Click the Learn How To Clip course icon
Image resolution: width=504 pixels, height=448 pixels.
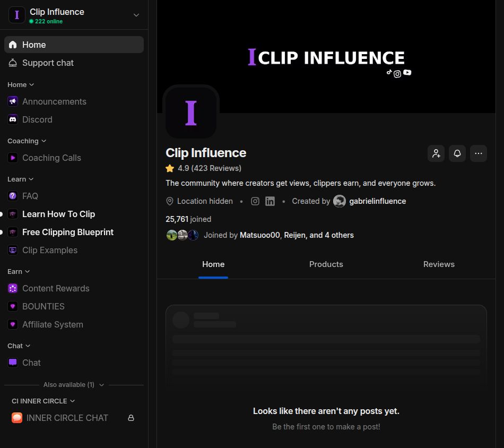13,214
